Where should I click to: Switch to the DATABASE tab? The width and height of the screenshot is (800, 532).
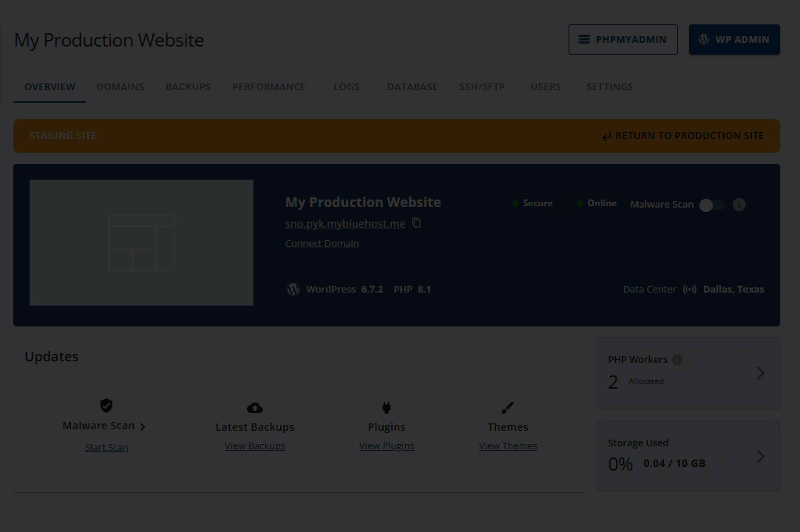[x=413, y=86]
